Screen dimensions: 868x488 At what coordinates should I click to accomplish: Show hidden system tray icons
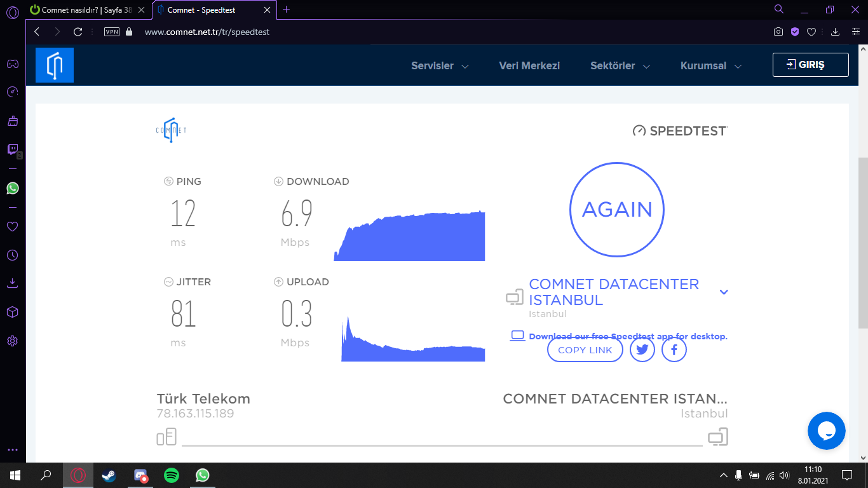(x=724, y=475)
